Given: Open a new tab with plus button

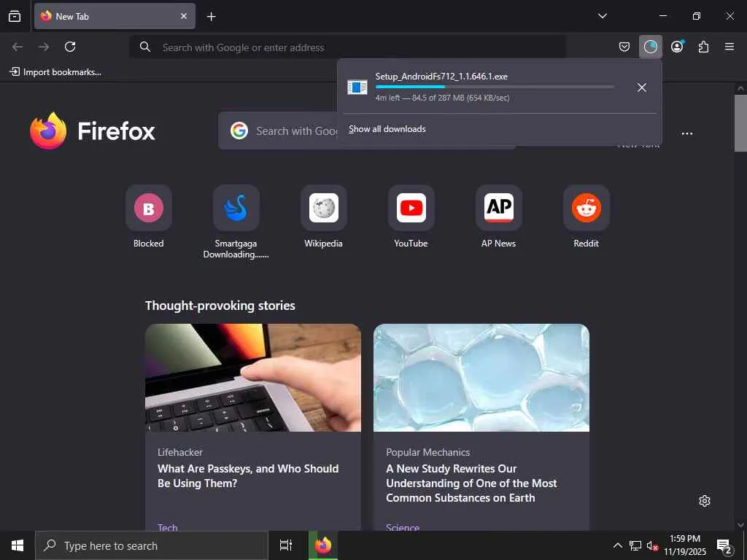Looking at the screenshot, I should (x=211, y=17).
